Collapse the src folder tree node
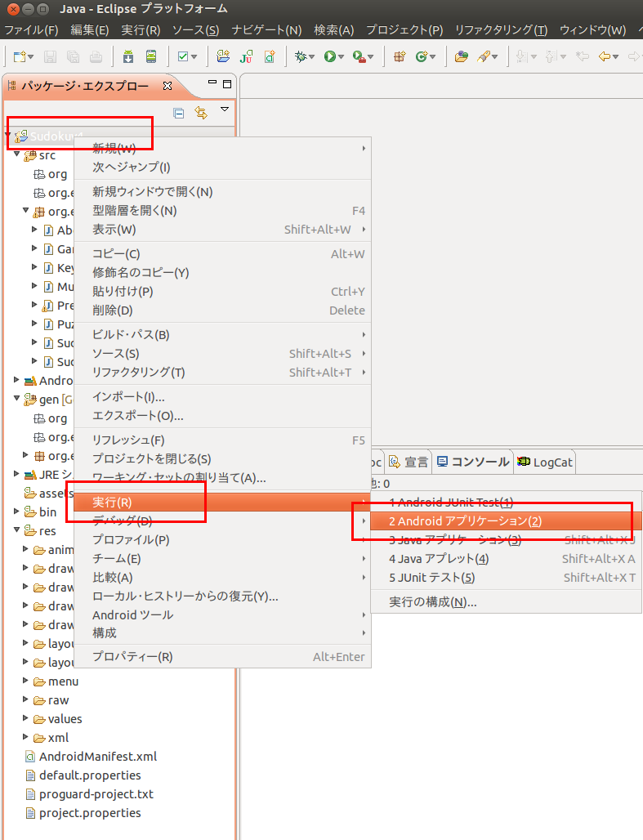643x840 pixels. point(16,154)
